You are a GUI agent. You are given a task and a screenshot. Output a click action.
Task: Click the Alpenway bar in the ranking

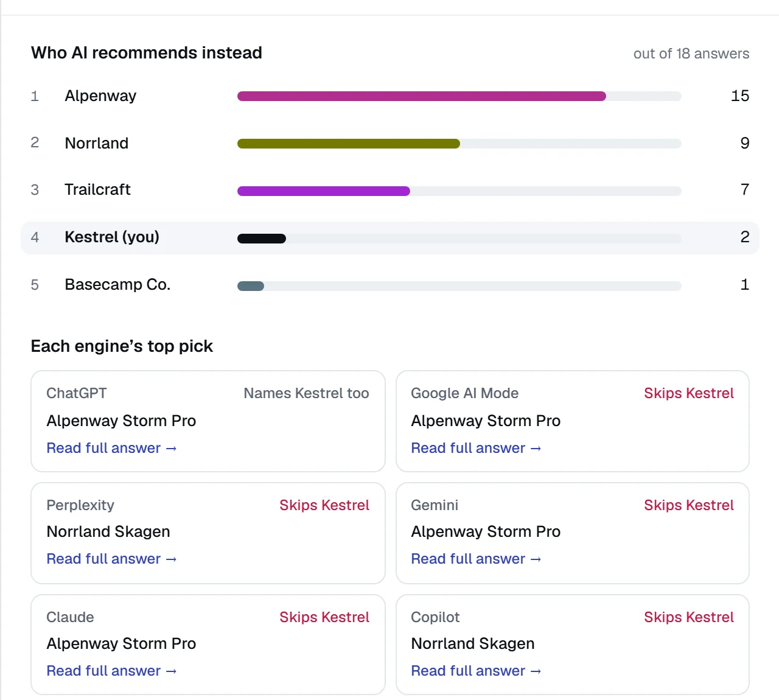[422, 96]
